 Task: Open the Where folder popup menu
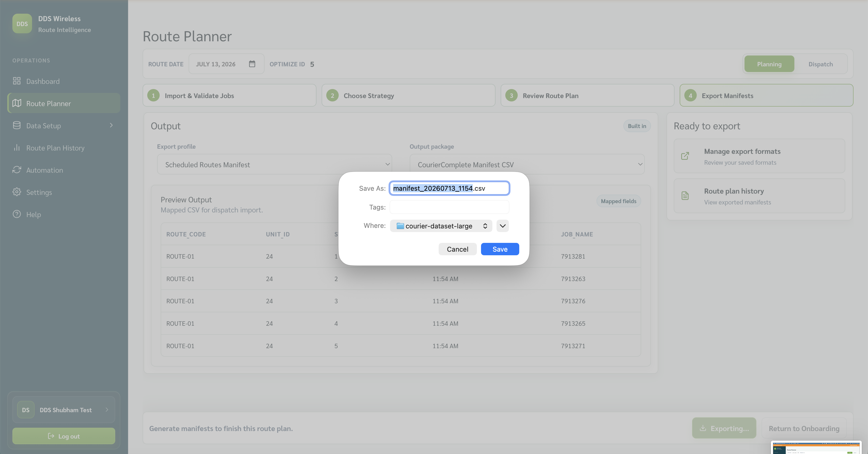pos(441,226)
